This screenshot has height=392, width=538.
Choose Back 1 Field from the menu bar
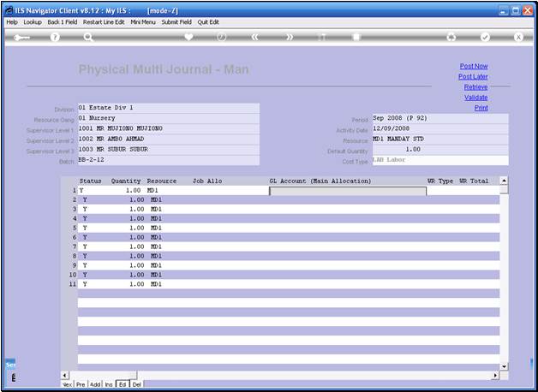click(x=62, y=22)
